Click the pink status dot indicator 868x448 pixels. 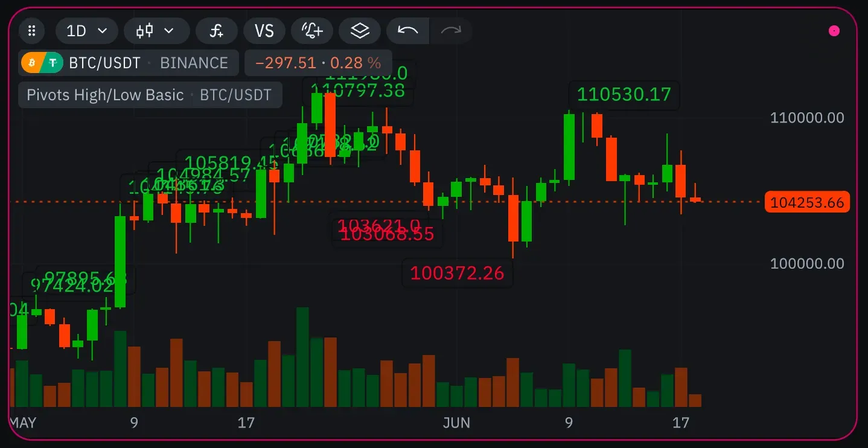[x=834, y=31]
